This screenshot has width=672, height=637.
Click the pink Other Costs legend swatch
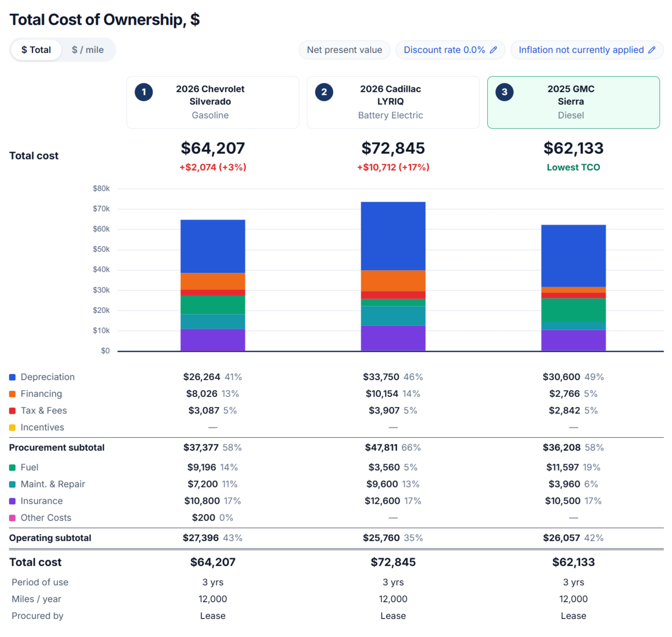point(12,518)
